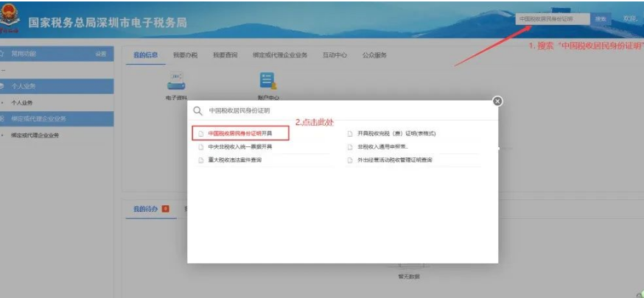The width and height of the screenshot is (644, 298).
Task: Click the magnifier icon in the popup
Action: click(197, 111)
